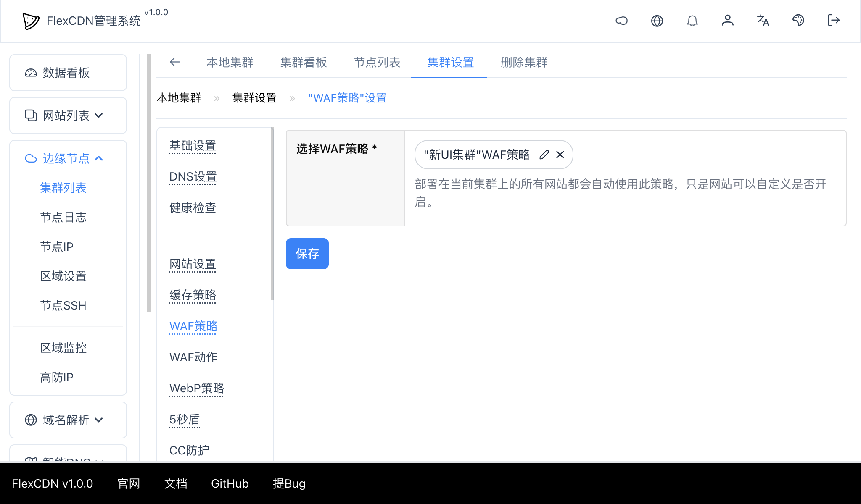Select 缓存策略 in the settings menu
Image resolution: width=861 pixels, height=504 pixels.
pos(193,295)
